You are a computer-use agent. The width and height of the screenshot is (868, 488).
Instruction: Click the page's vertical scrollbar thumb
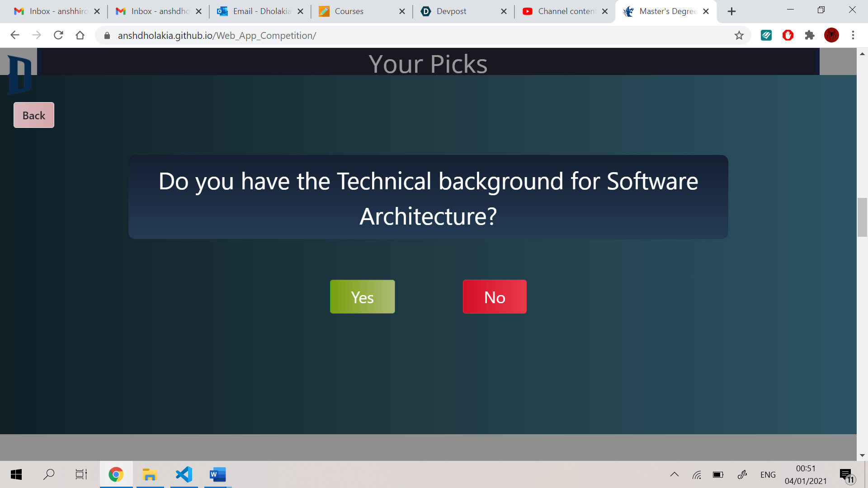[862, 217]
